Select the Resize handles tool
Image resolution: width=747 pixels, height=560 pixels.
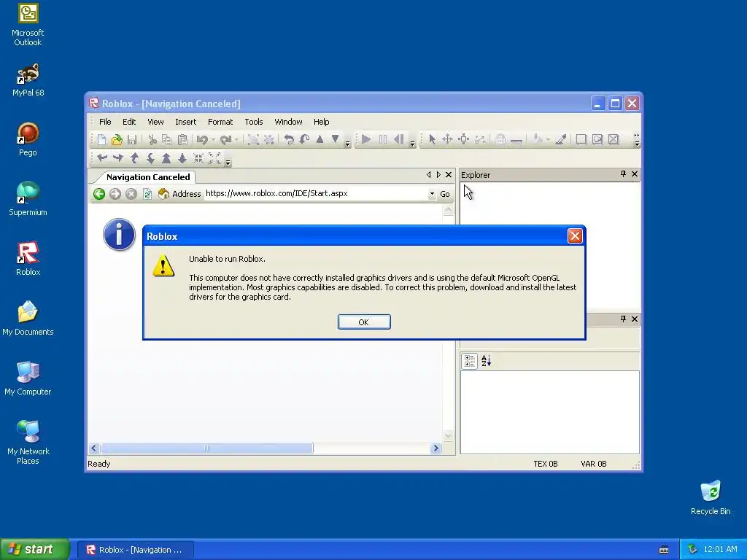[x=463, y=139]
